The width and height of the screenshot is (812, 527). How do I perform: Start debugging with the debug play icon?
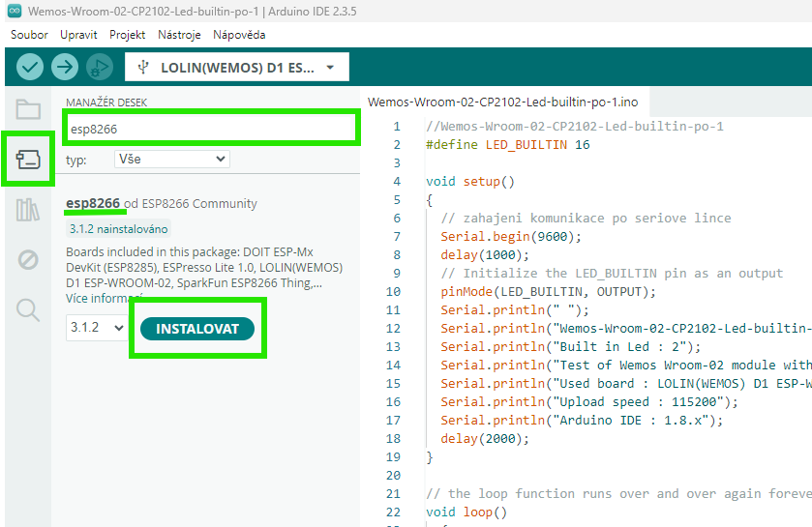coord(100,67)
